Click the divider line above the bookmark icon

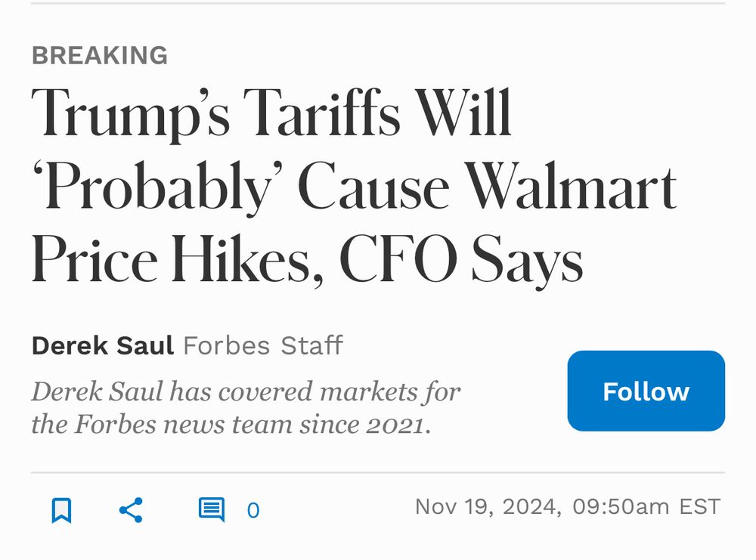pyautogui.click(x=378, y=473)
